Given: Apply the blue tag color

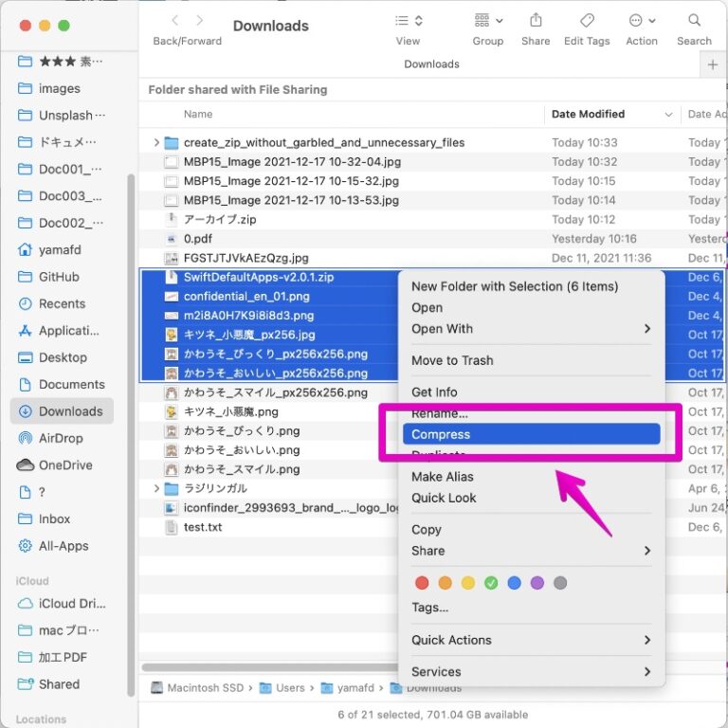Looking at the screenshot, I should coord(514,583).
